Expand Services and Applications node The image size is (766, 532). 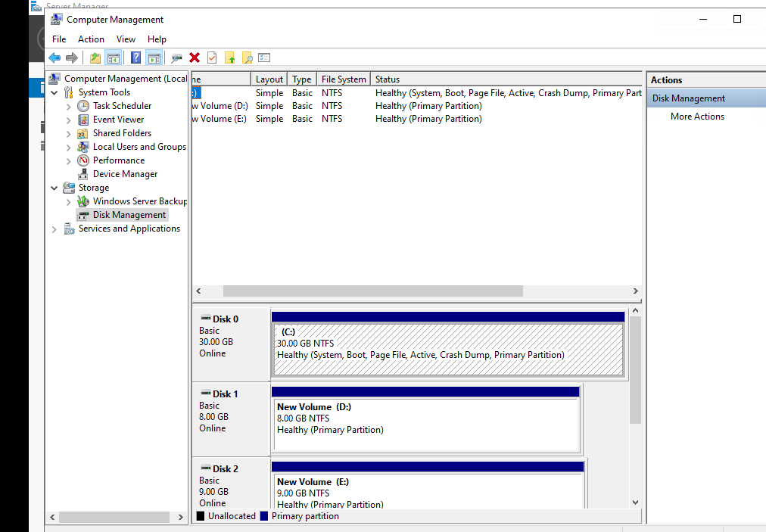54,229
